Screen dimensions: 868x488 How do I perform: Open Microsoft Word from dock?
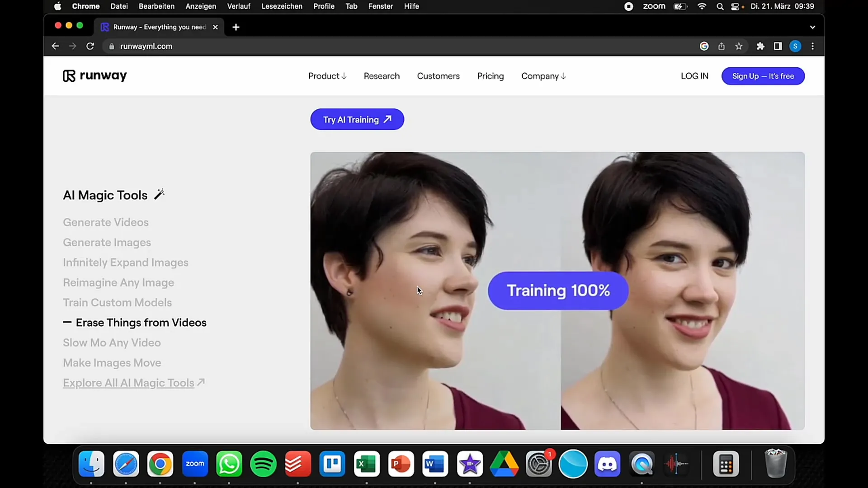tap(435, 464)
